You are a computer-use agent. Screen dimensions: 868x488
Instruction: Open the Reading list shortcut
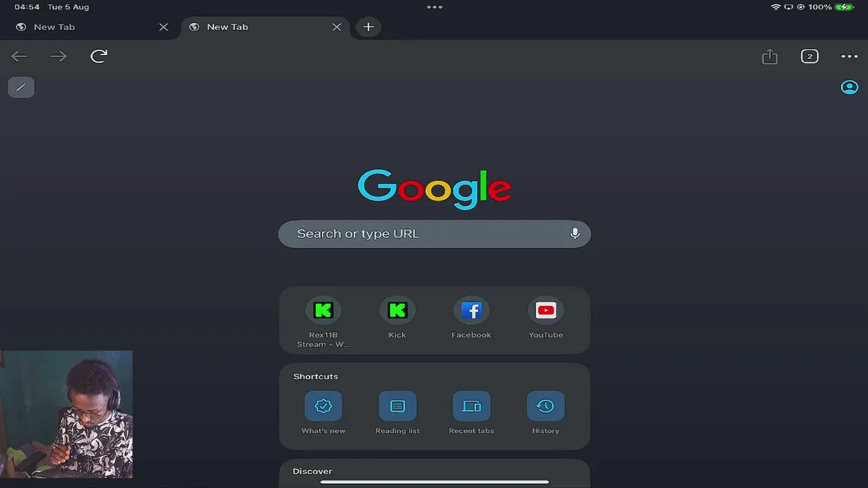(397, 412)
